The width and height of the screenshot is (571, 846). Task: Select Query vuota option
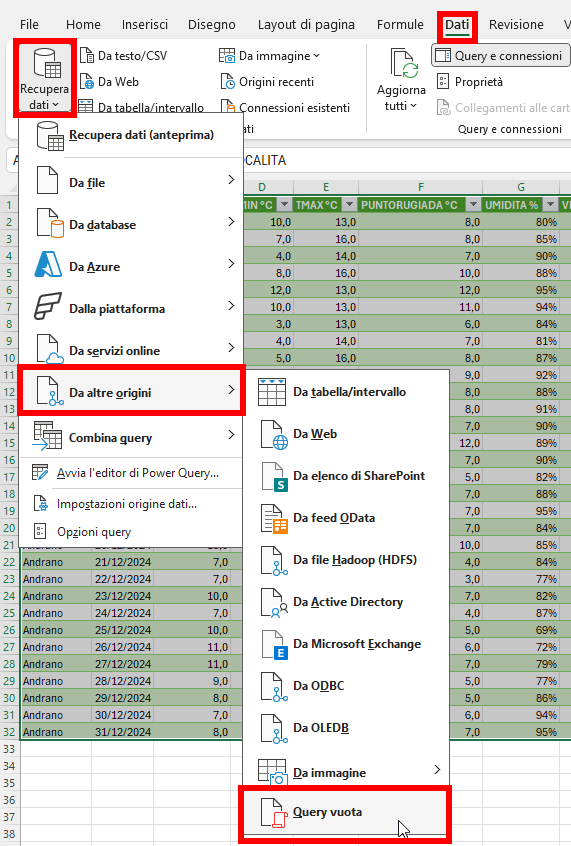click(345, 813)
